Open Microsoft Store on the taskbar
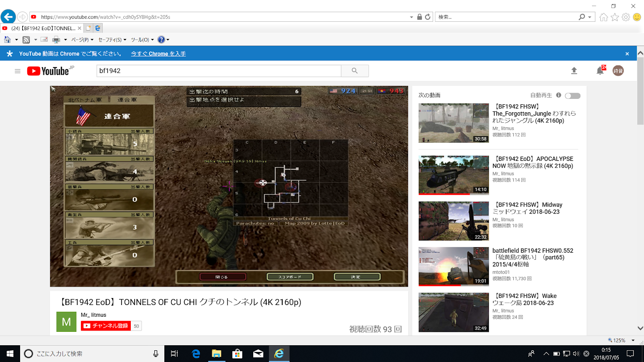This screenshot has height=362, width=644. pos(237,354)
